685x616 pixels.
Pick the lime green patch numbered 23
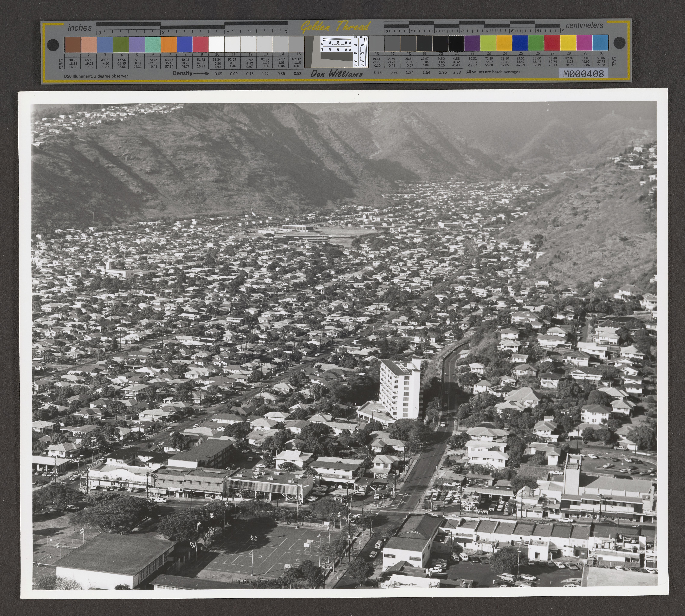point(488,43)
